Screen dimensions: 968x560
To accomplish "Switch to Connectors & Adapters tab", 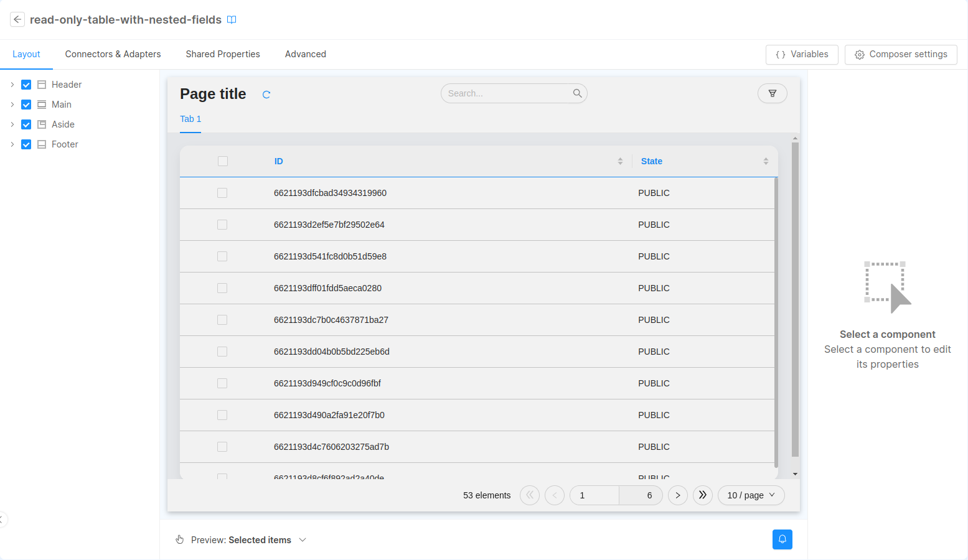I will click(x=113, y=54).
